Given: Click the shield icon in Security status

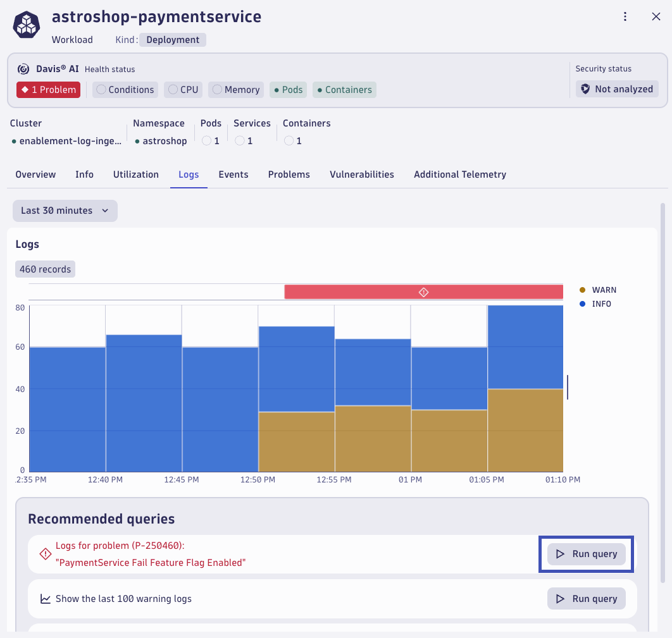Looking at the screenshot, I should (x=585, y=89).
